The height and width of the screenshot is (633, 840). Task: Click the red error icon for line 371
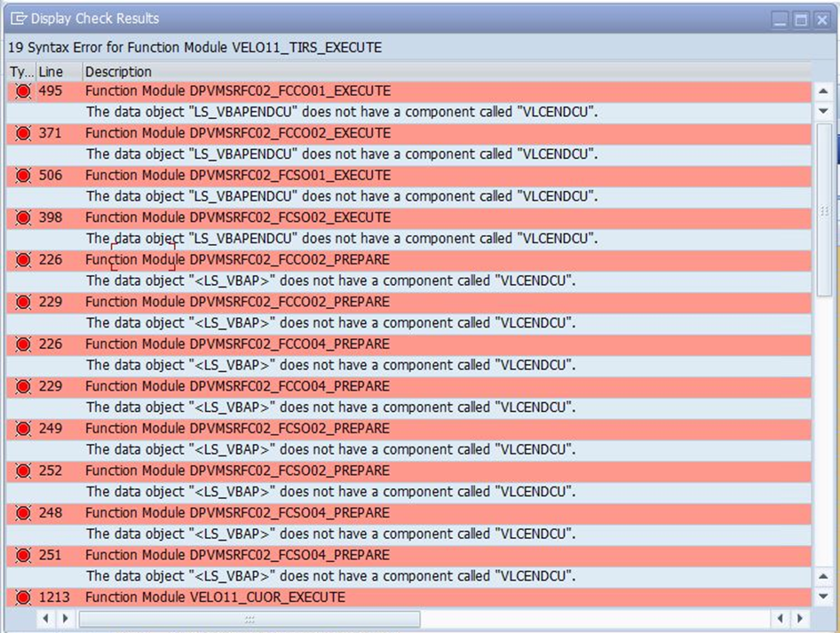(23, 133)
